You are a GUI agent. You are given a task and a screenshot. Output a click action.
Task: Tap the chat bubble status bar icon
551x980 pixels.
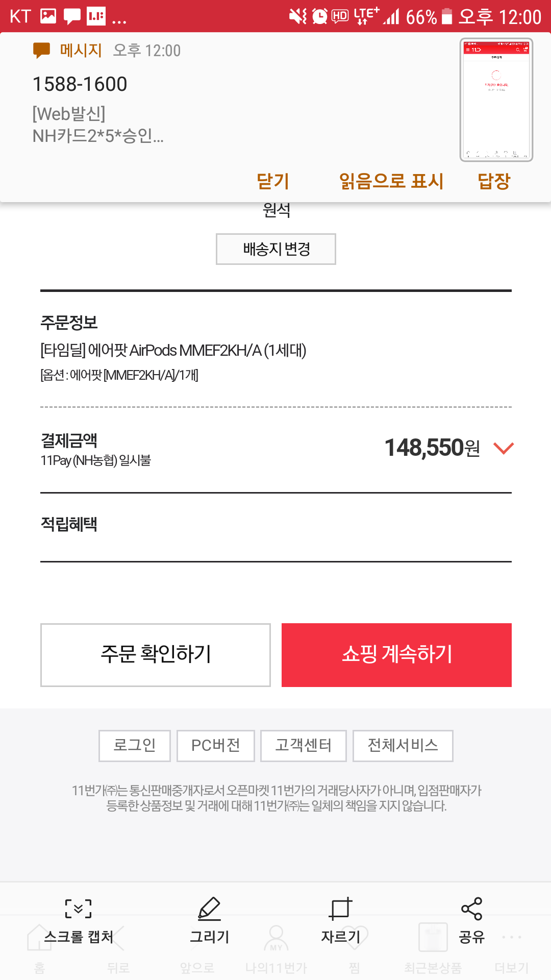click(72, 16)
